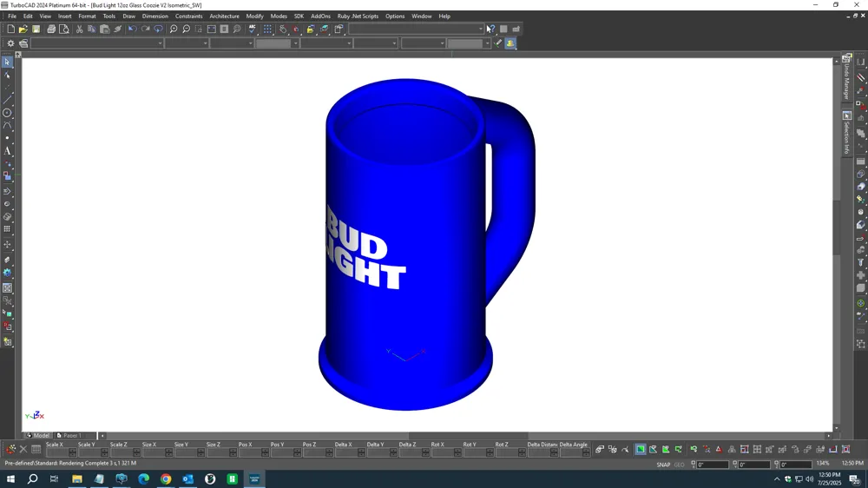
Task: Open a file with the folder icon
Action: (23, 29)
